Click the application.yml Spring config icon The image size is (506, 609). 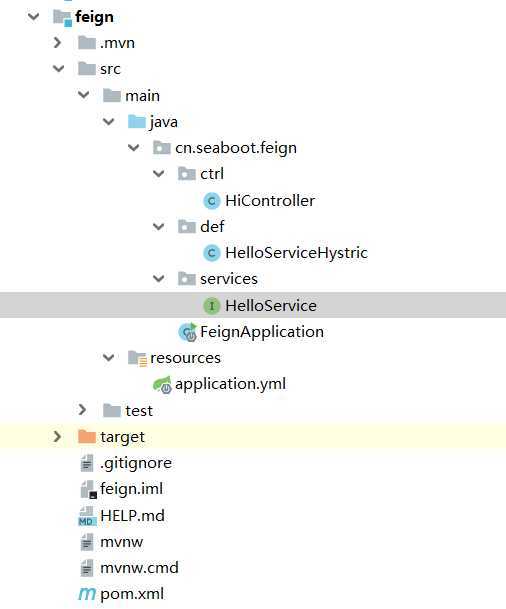(162, 385)
